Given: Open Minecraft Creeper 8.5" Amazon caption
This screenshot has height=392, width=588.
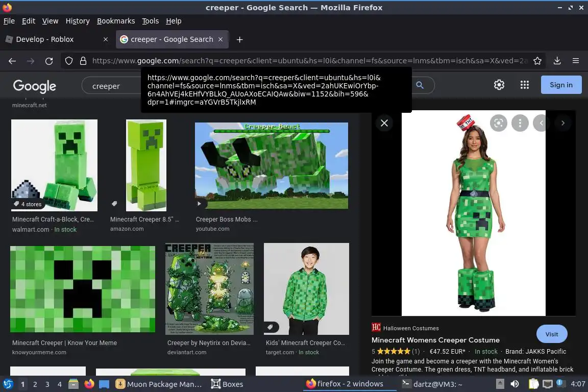Looking at the screenshot, I should [144, 219].
